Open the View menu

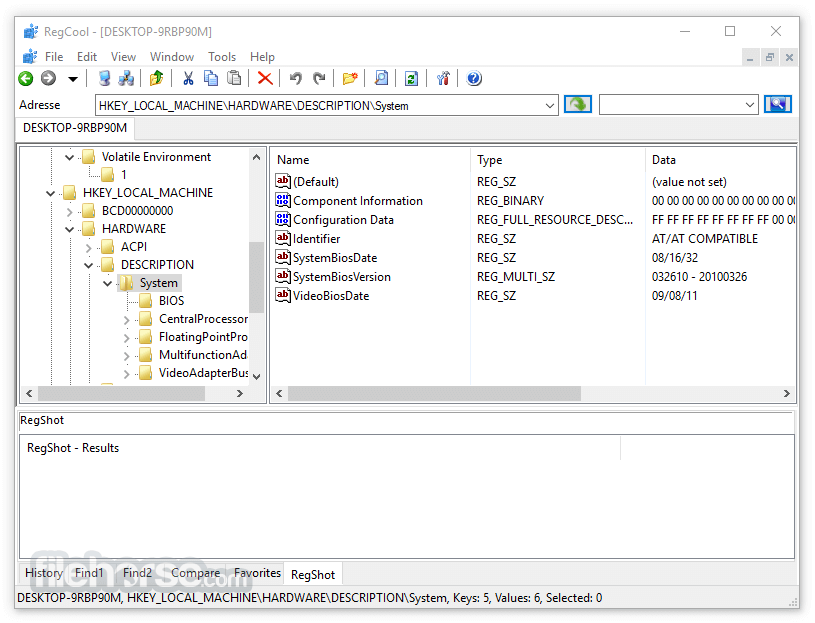[x=123, y=57]
